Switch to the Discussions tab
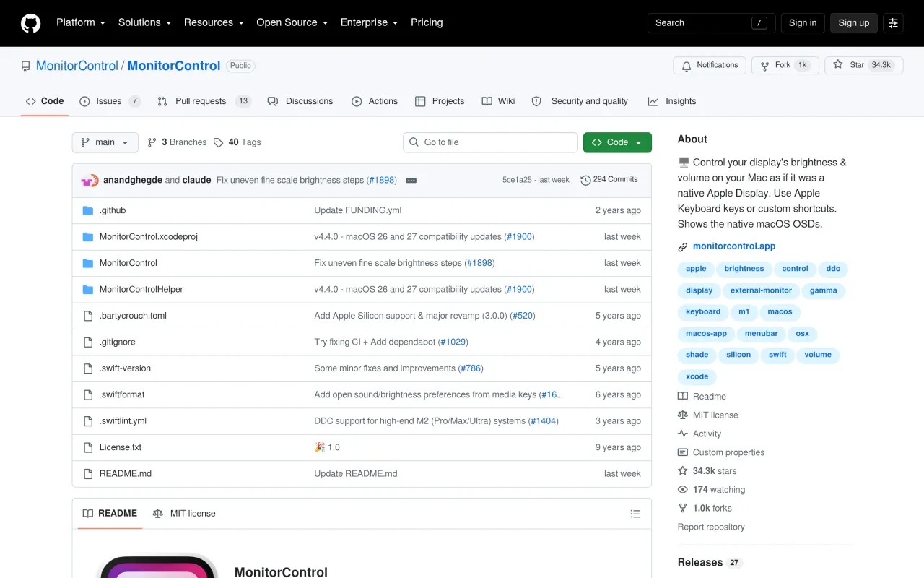The height and width of the screenshot is (578, 924). pyautogui.click(x=300, y=102)
